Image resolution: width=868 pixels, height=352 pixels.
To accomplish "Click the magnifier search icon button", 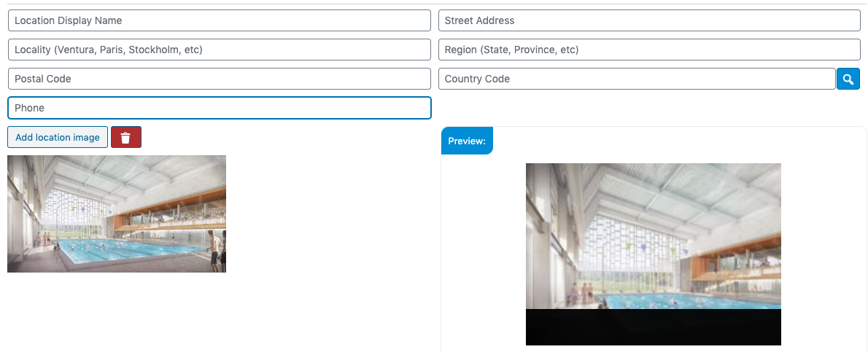I will tap(848, 79).
